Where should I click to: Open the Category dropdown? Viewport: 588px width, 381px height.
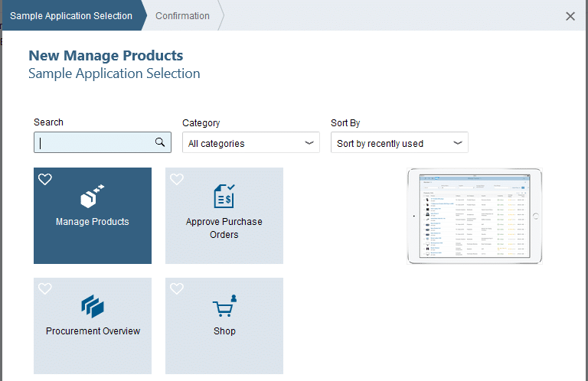[250, 143]
